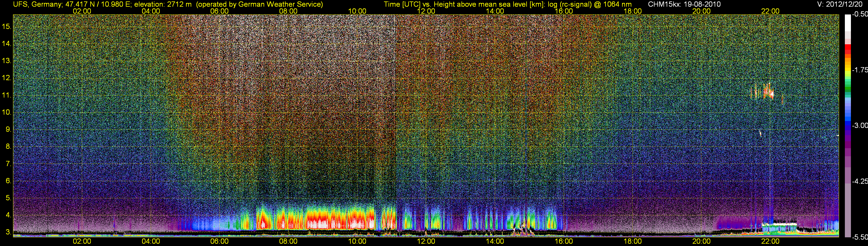Click the height axis label '10.'
Viewport: 868px width, 246px height.
tap(7, 112)
